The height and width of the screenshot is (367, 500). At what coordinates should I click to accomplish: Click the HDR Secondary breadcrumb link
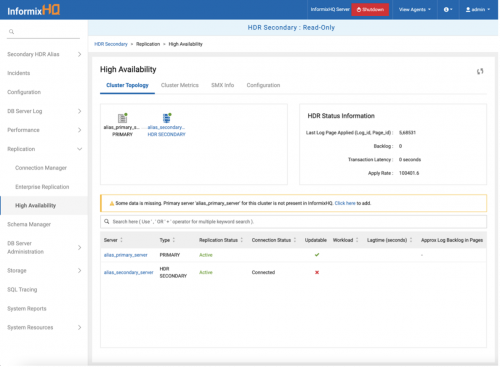(x=111, y=44)
